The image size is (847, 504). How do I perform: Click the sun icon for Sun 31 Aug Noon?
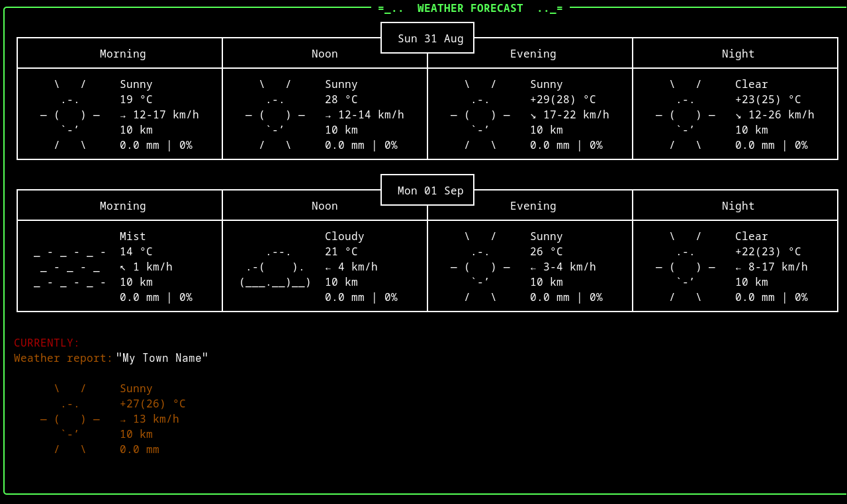tap(275, 114)
